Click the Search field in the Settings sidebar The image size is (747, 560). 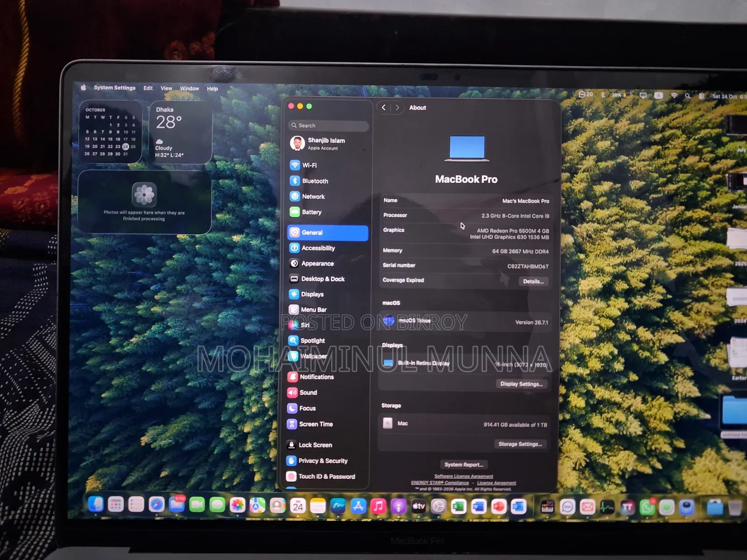click(x=328, y=126)
